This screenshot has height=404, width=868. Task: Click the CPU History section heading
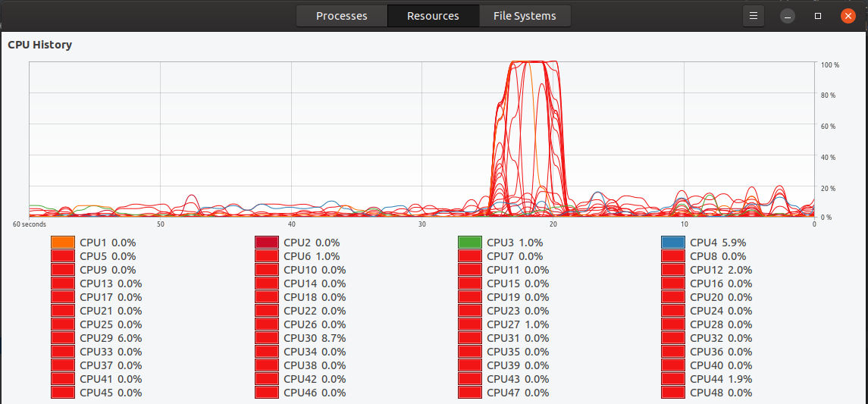(40, 45)
